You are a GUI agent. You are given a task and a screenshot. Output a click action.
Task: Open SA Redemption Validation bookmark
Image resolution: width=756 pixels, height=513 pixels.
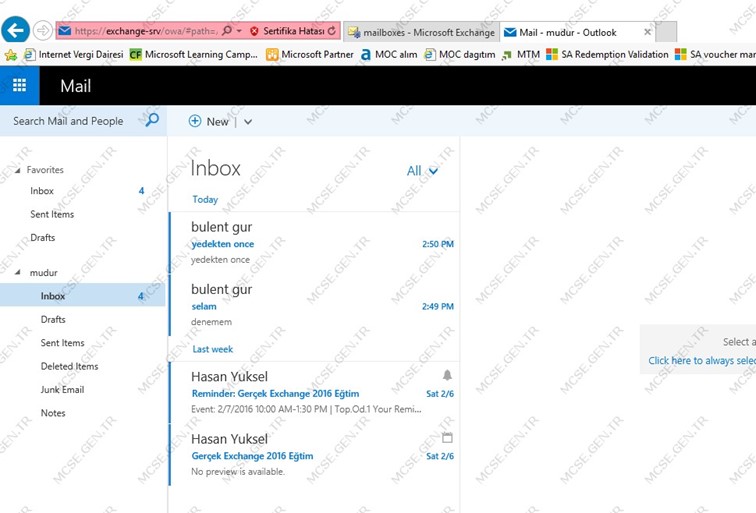(607, 54)
